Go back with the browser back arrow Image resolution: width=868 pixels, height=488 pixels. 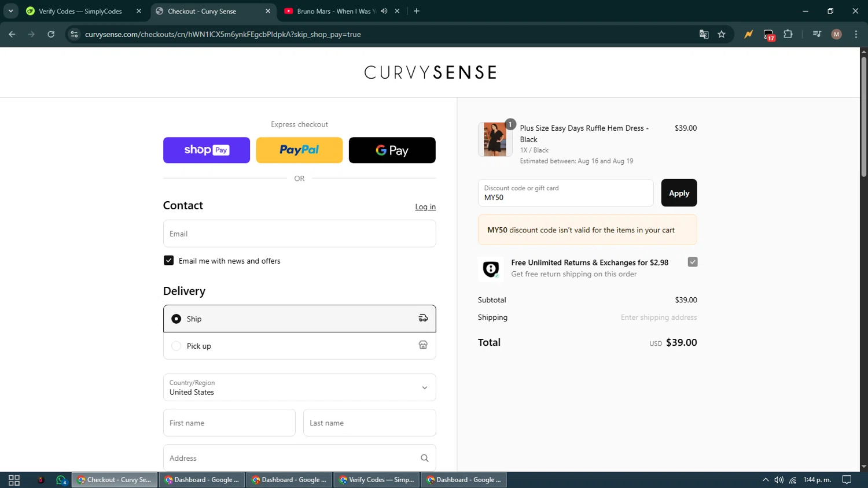click(x=12, y=34)
